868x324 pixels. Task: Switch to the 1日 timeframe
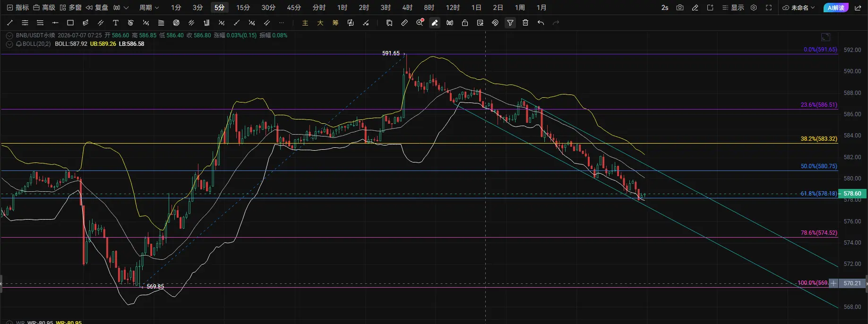[x=476, y=8]
